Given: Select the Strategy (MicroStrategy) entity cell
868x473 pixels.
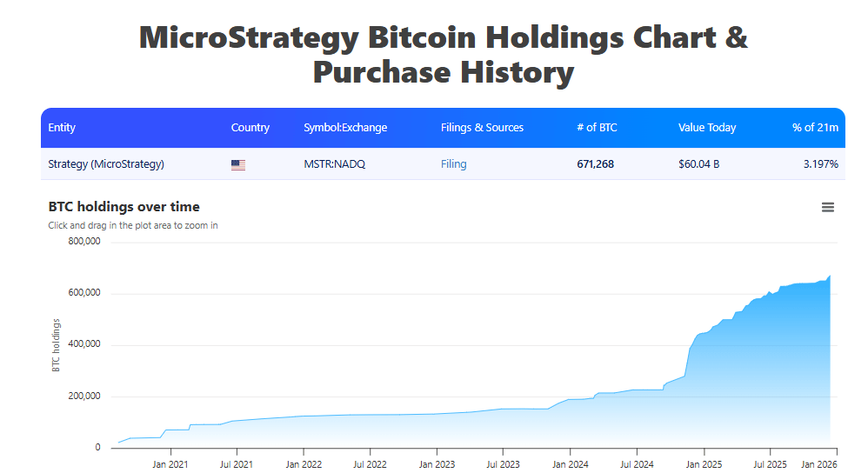Looking at the screenshot, I should (x=106, y=164).
